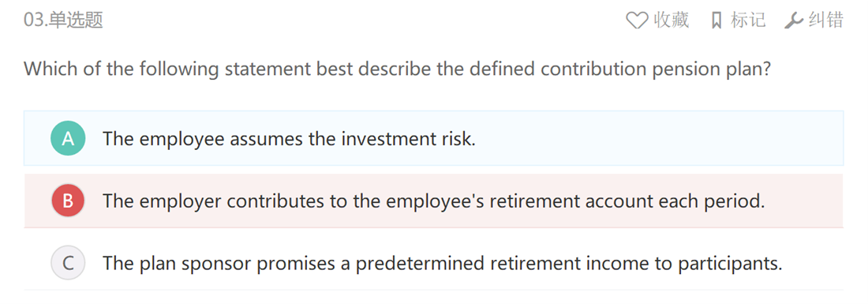Choose 'The employer contributes to the employee's retirement account'

(433, 201)
